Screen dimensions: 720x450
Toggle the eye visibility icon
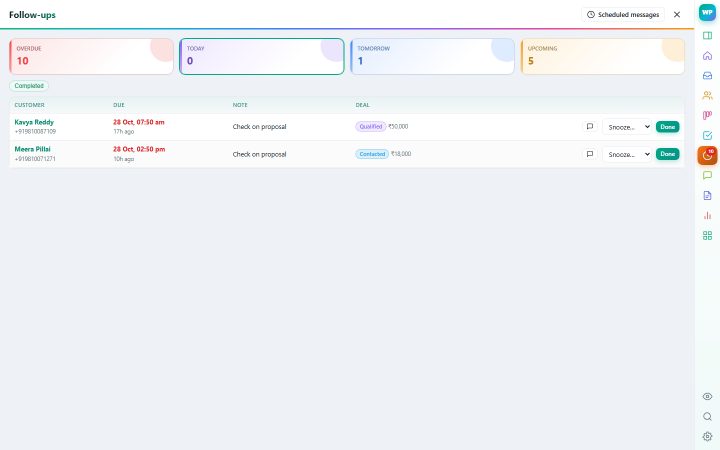point(707,396)
